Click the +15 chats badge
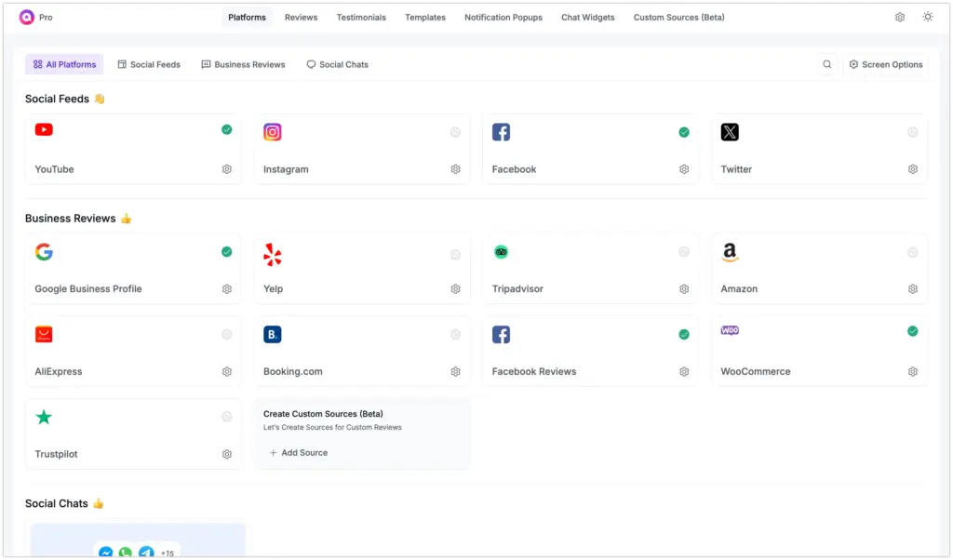 pyautogui.click(x=166, y=553)
